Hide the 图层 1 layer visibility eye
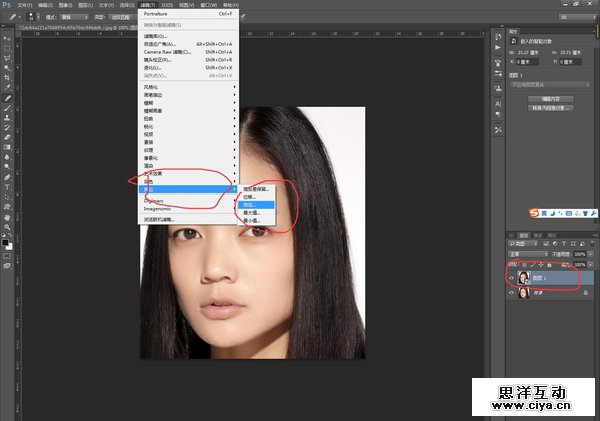The width and height of the screenshot is (600, 421). click(513, 279)
